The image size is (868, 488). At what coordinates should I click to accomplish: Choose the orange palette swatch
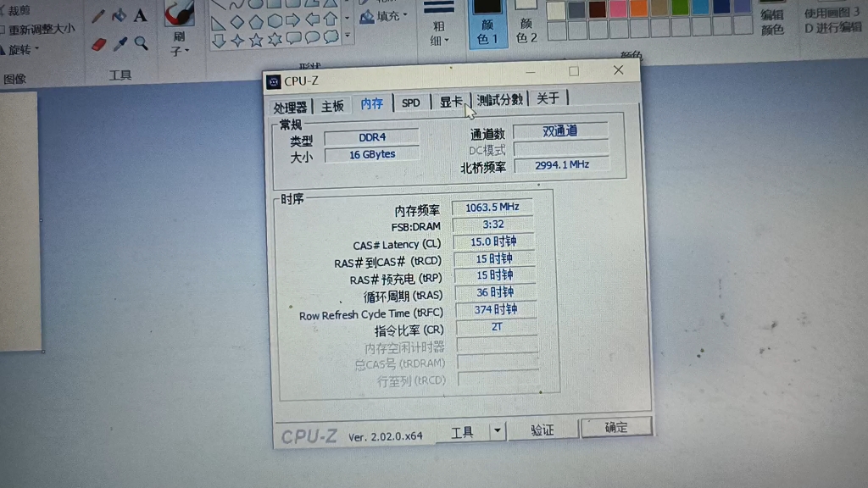click(638, 8)
